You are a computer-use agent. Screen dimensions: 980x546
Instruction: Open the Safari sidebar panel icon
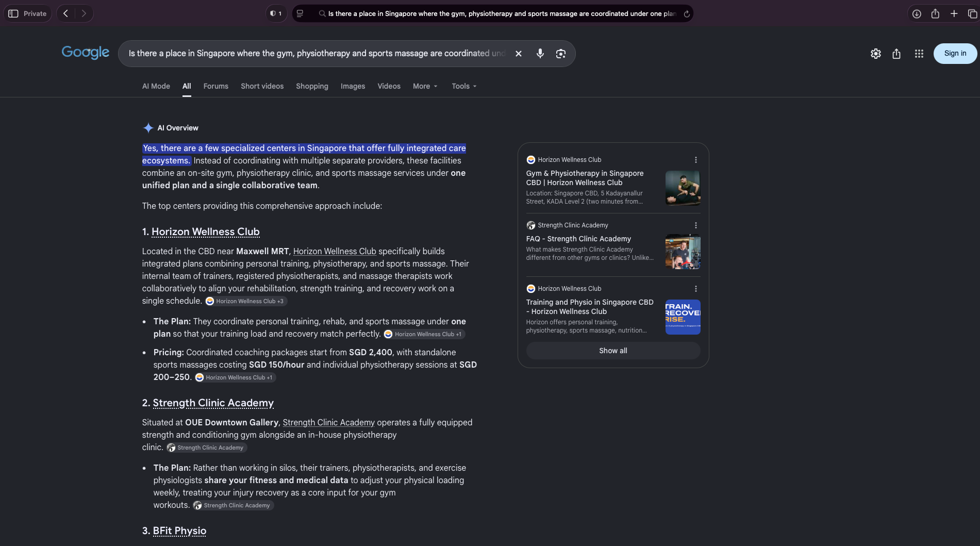coord(13,13)
